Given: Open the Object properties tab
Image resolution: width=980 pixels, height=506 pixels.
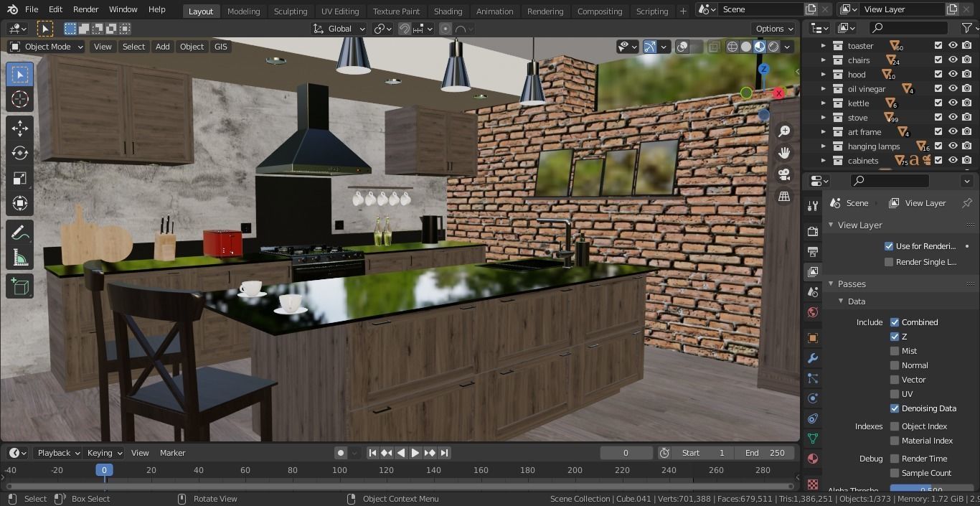Looking at the screenshot, I should pos(812,338).
